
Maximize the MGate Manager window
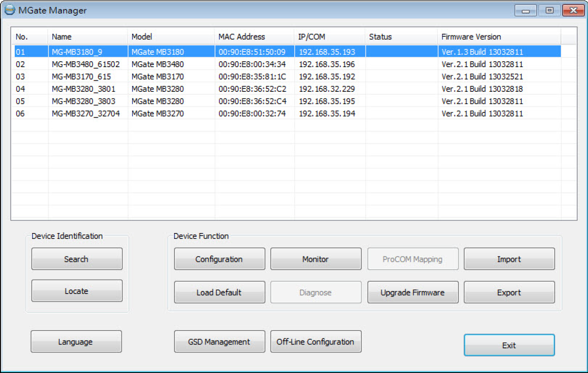549,10
